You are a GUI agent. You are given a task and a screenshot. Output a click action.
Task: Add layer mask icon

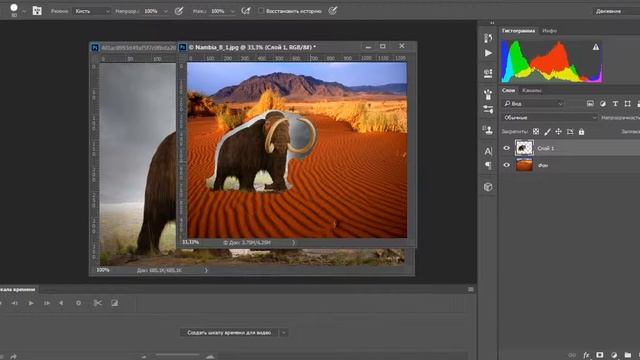600,355
